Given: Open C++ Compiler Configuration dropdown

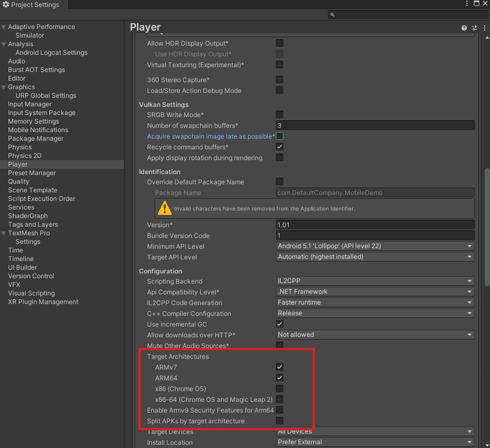Looking at the screenshot, I should [x=375, y=313].
